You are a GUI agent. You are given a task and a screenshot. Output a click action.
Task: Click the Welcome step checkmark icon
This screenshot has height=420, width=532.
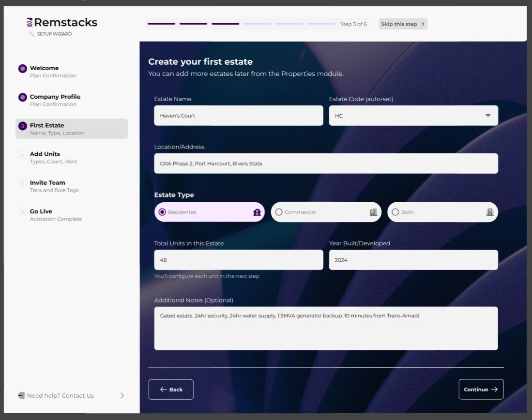22,69
